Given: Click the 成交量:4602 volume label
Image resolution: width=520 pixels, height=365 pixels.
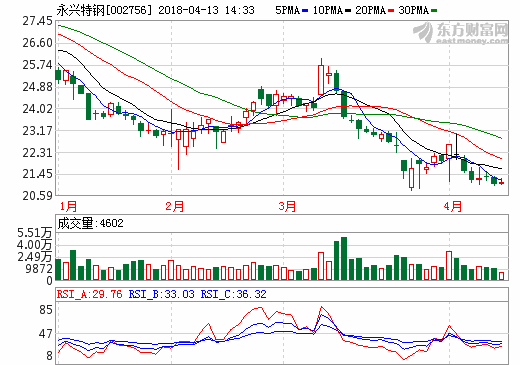Looking at the screenshot, I should click(90, 223).
